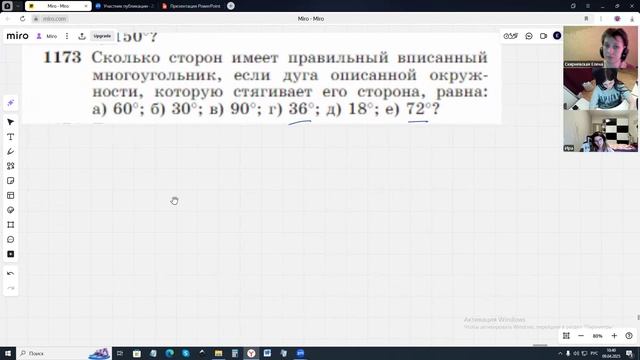640x360 pixels.
Task: Open the Miro AI sparkle tool
Action: (11, 102)
